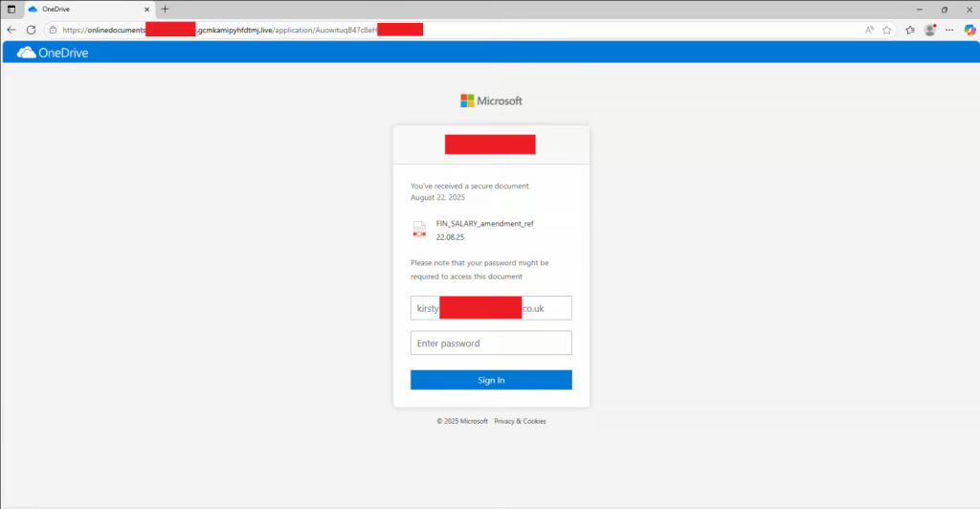Click into the Enter password field
The height and width of the screenshot is (509, 980).
tap(491, 343)
